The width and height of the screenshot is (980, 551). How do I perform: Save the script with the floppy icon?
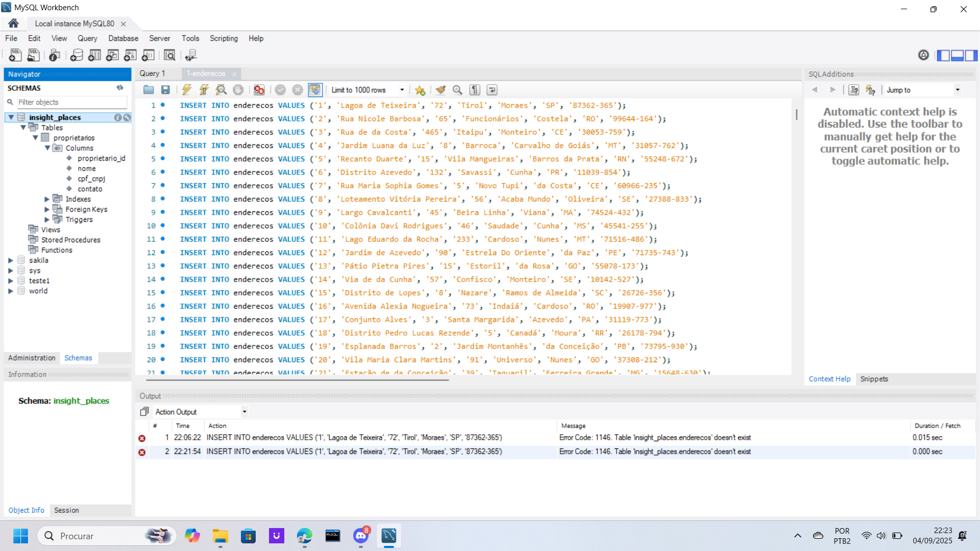[165, 90]
